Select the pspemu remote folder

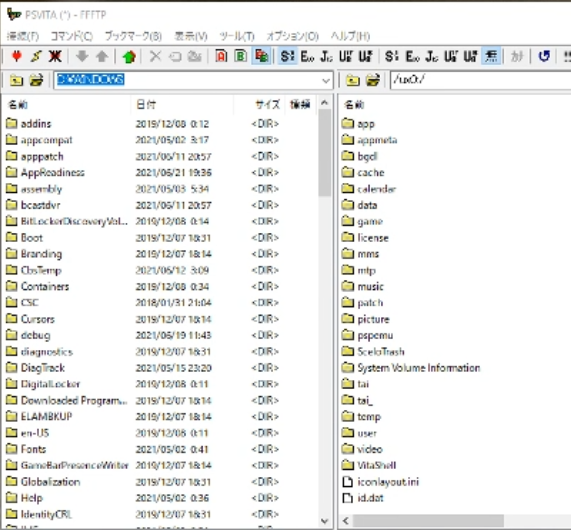tap(367, 335)
